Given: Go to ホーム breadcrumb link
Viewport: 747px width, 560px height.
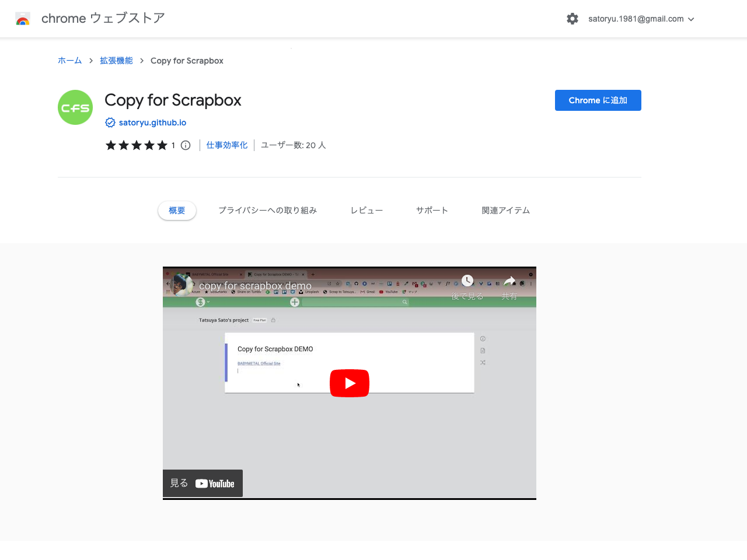Looking at the screenshot, I should click(69, 61).
